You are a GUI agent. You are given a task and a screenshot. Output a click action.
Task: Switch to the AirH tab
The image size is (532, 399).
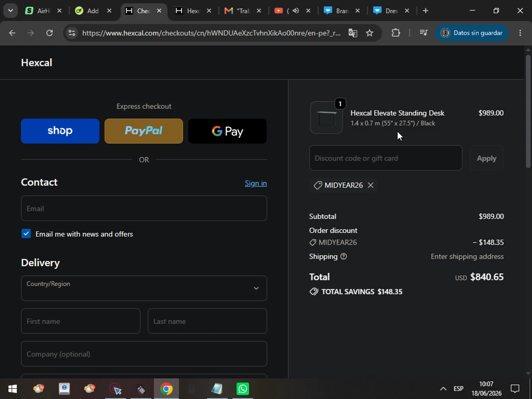coord(38,11)
